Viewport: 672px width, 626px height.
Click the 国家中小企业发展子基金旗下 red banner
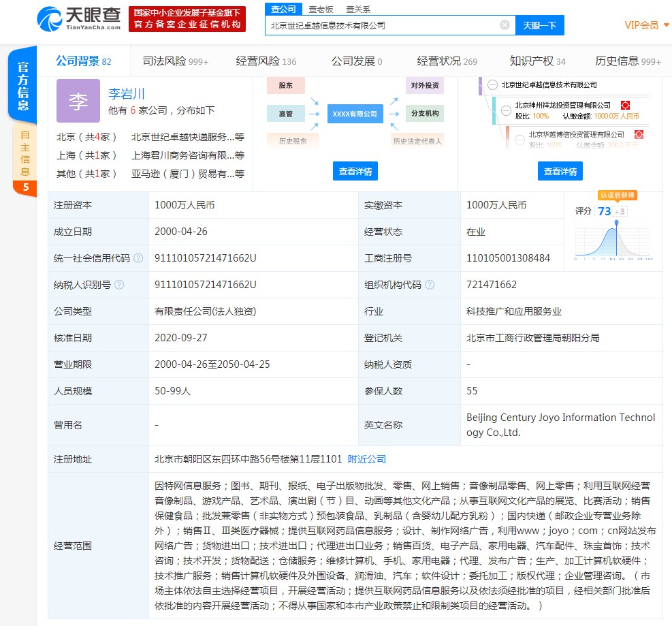click(x=187, y=19)
